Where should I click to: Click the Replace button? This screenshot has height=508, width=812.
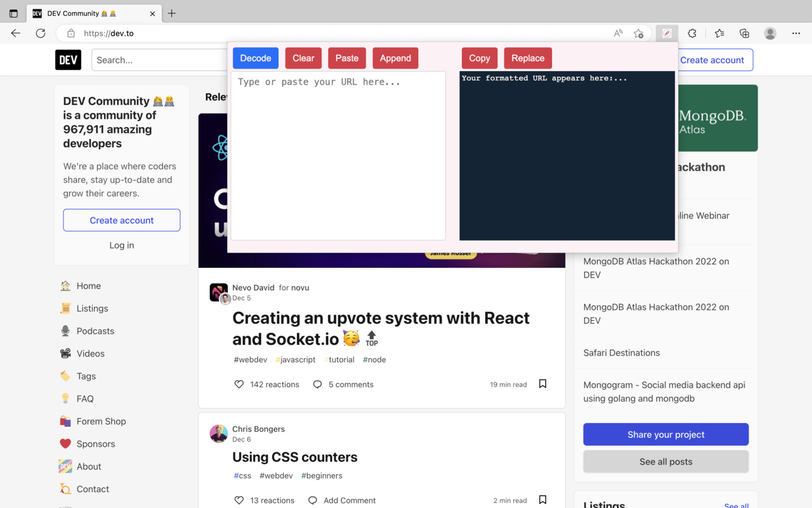528,58
